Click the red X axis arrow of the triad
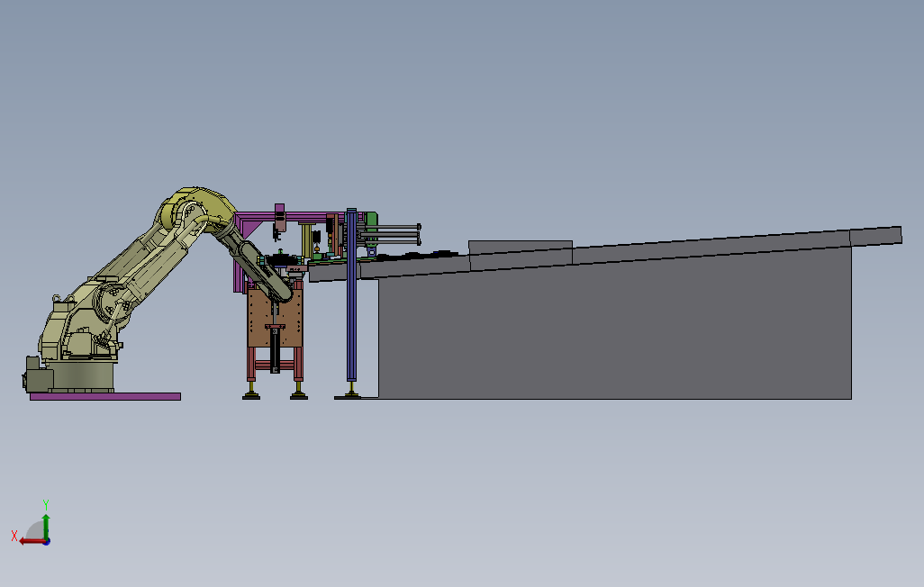924x587 pixels. click(x=32, y=540)
